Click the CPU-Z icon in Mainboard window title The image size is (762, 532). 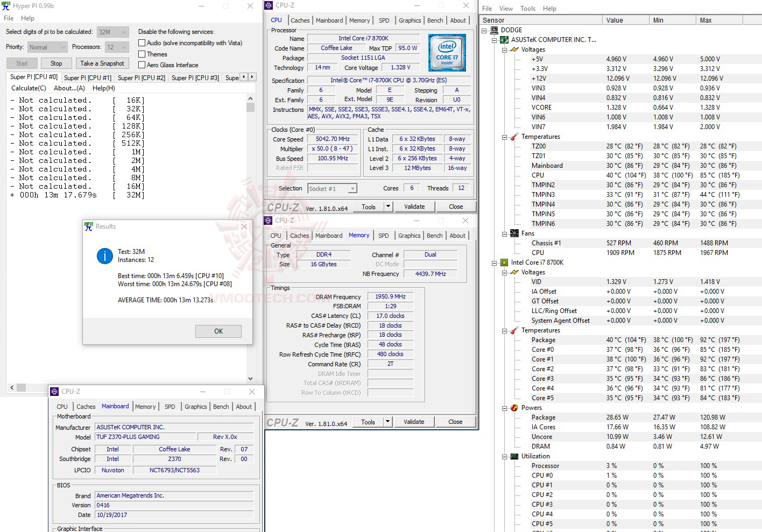[54, 392]
